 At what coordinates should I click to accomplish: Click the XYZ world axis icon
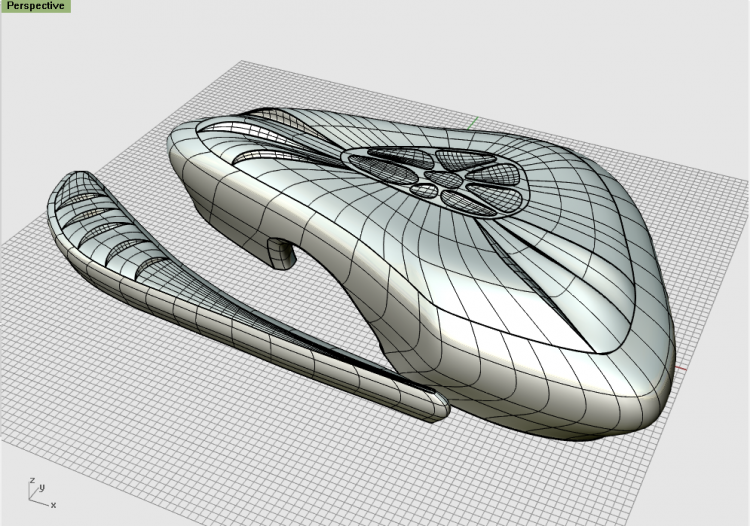click(x=42, y=493)
